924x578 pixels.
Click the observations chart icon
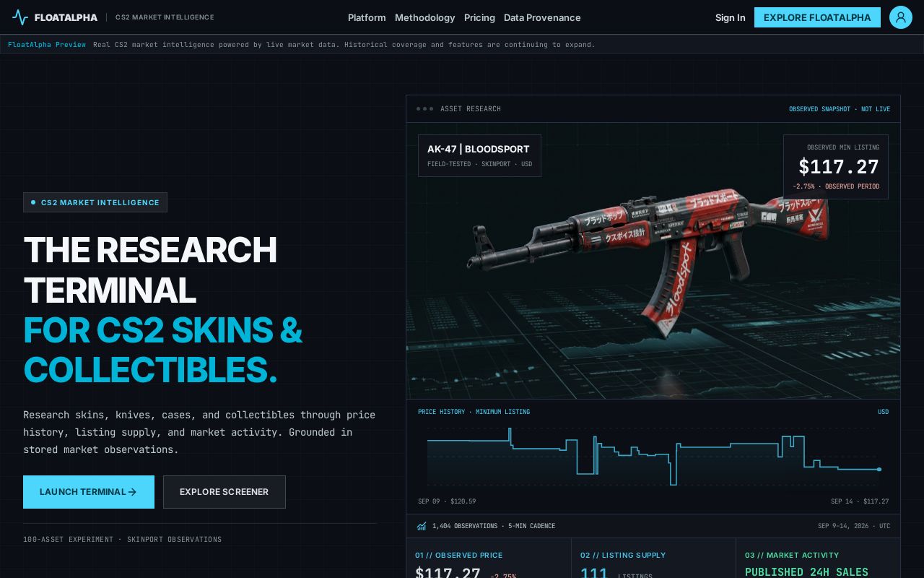(422, 526)
